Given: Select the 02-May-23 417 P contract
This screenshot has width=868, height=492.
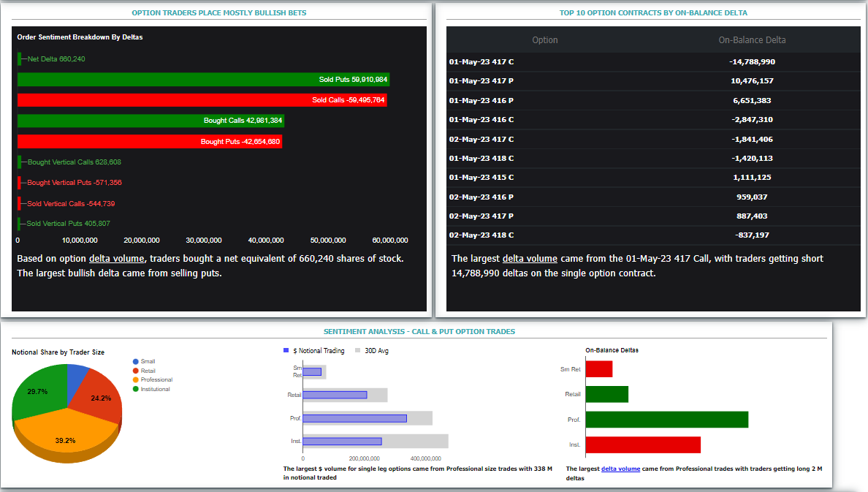Looking at the screenshot, I should pyautogui.click(x=653, y=216).
